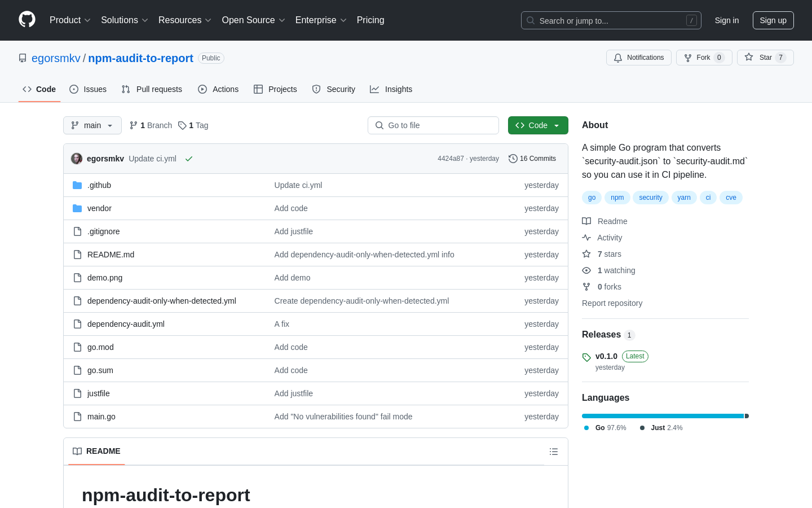Viewport: 812px width, 508px height.
Task: Click the release tag icon near v0.1.0
Action: coord(586,357)
